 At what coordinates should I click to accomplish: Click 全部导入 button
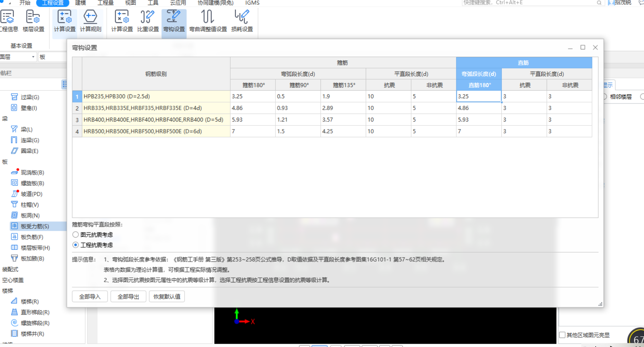90,296
